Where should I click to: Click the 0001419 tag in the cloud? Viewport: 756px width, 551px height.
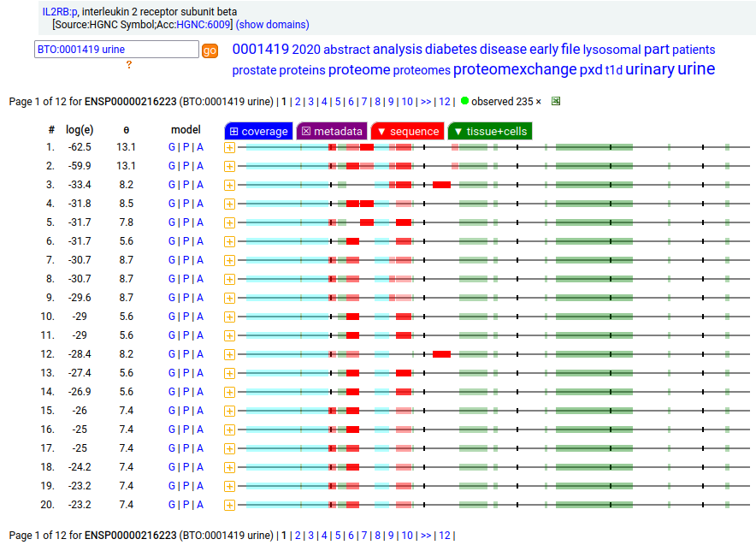click(x=260, y=50)
